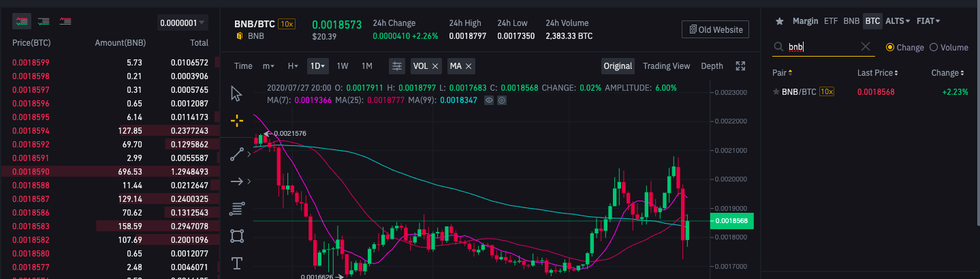
Task: Open the BNB market tab
Action: 851,21
